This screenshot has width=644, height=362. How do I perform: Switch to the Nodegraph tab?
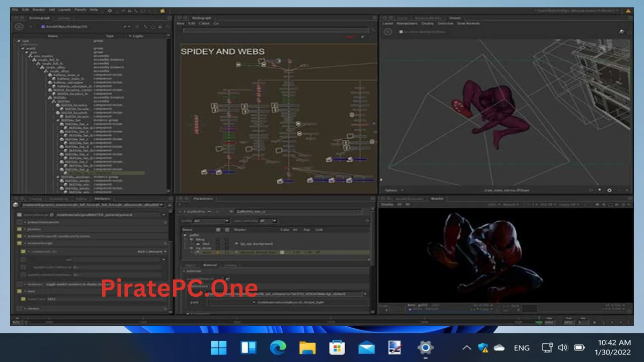tap(202, 18)
